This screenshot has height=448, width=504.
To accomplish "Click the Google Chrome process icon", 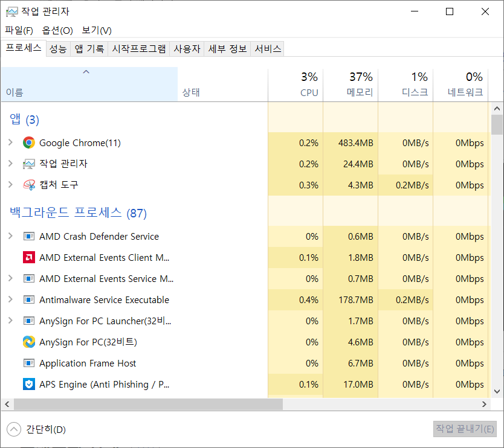I will [x=29, y=142].
